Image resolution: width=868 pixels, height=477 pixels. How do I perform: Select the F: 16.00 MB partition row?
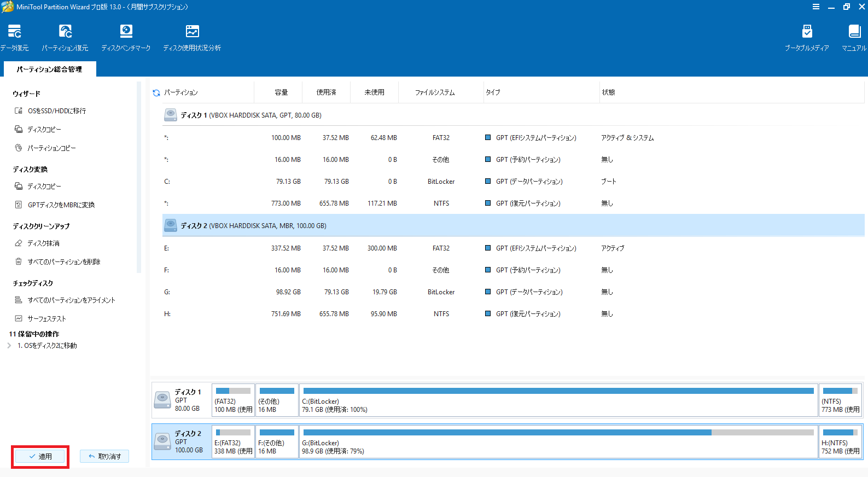[x=513, y=270]
